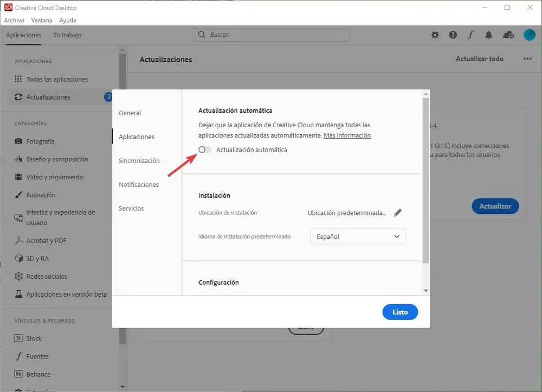Select the General preferences tab

tap(130, 113)
